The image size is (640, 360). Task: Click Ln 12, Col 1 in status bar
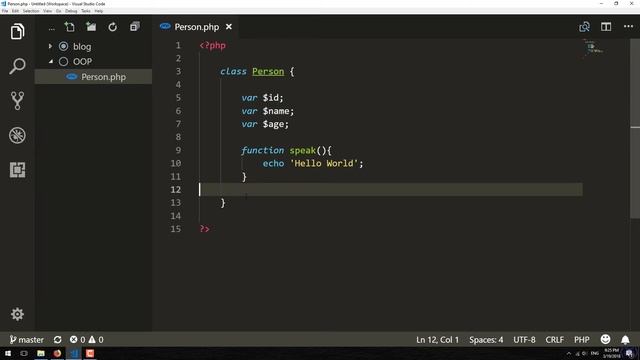[x=437, y=340]
